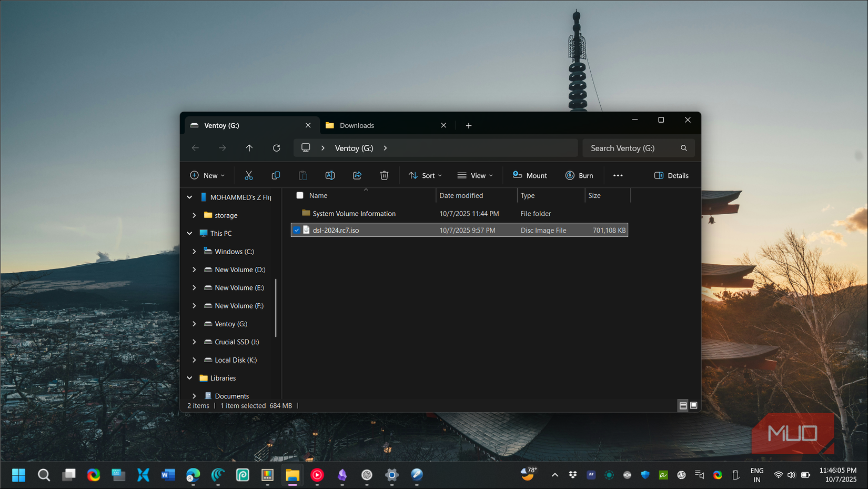This screenshot has height=489, width=868.
Task: Burn the selected disc image
Action: click(579, 175)
